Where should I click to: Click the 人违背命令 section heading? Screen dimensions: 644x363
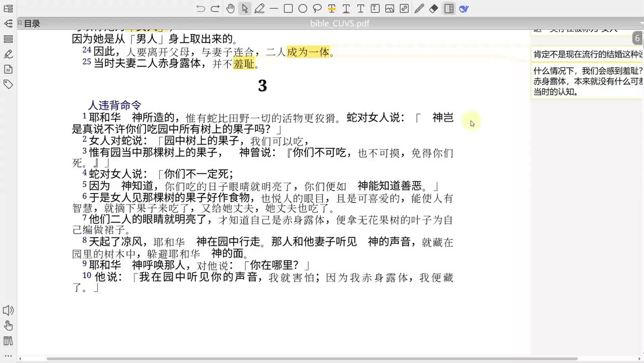tap(115, 105)
